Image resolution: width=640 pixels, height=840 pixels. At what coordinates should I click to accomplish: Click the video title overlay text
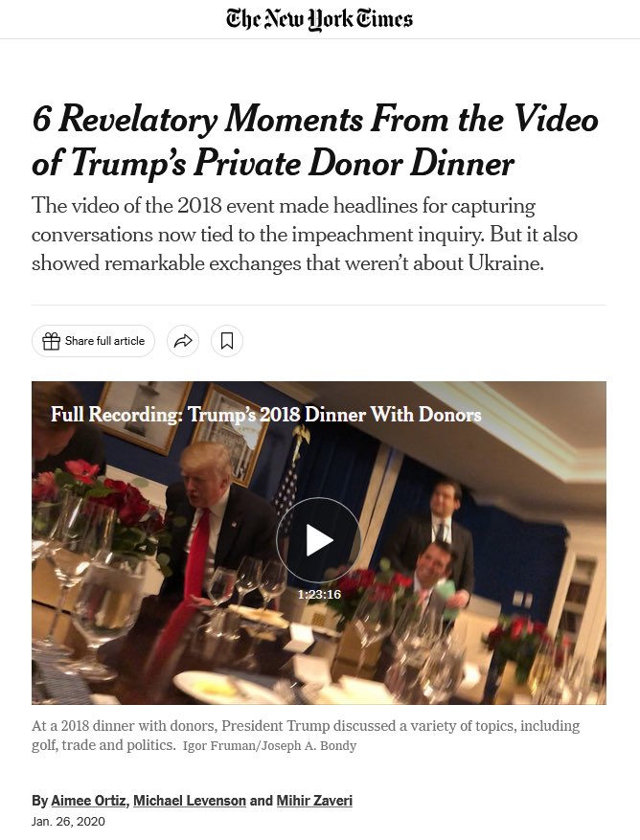tap(265, 415)
